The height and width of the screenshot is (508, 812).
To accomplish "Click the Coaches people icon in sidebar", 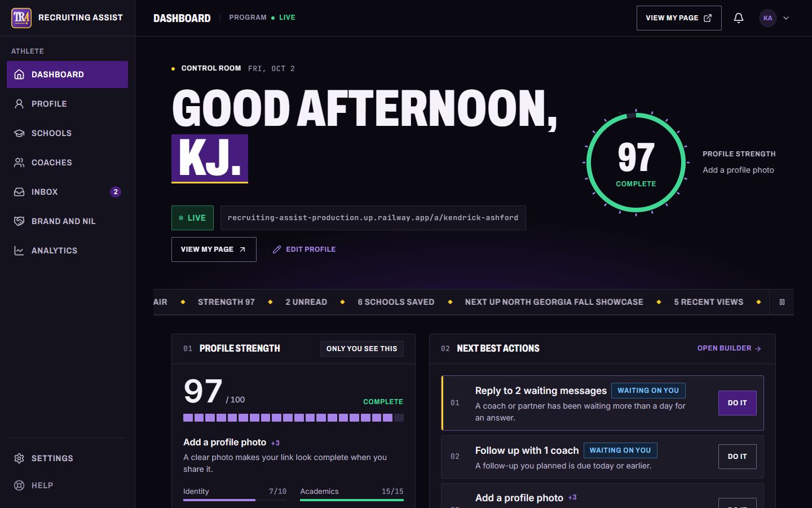I will (19, 163).
